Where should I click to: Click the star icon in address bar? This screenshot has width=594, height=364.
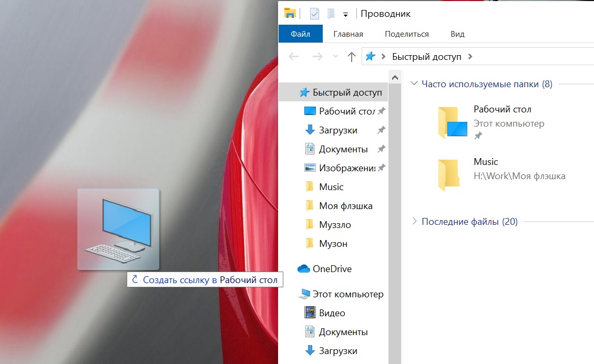370,56
